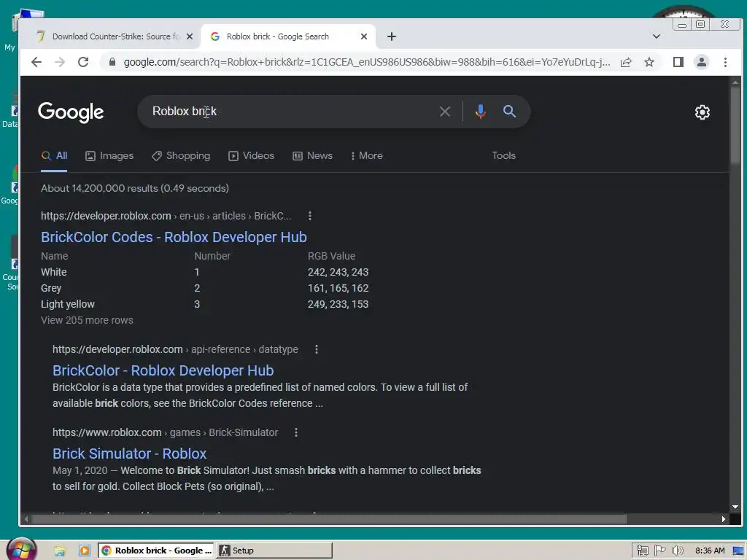This screenshot has height=560, width=747.
Task: Reload the current page
Action: pyautogui.click(x=83, y=62)
